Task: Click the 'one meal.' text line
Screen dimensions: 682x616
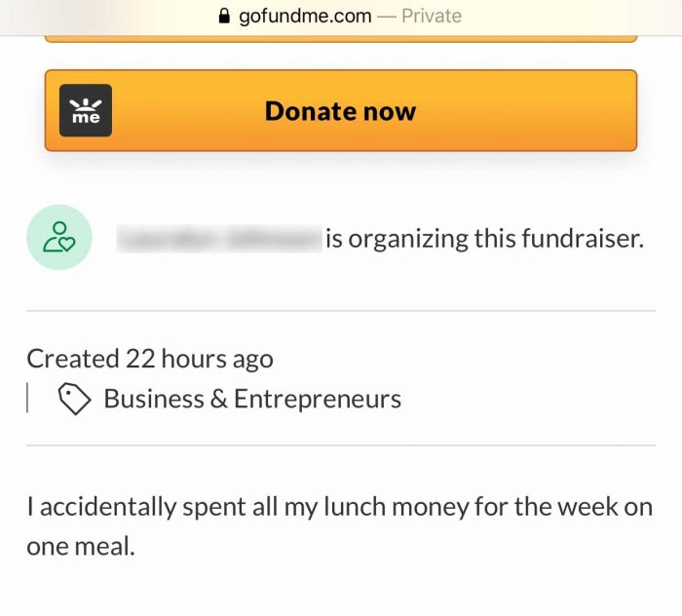Action: click(x=81, y=547)
